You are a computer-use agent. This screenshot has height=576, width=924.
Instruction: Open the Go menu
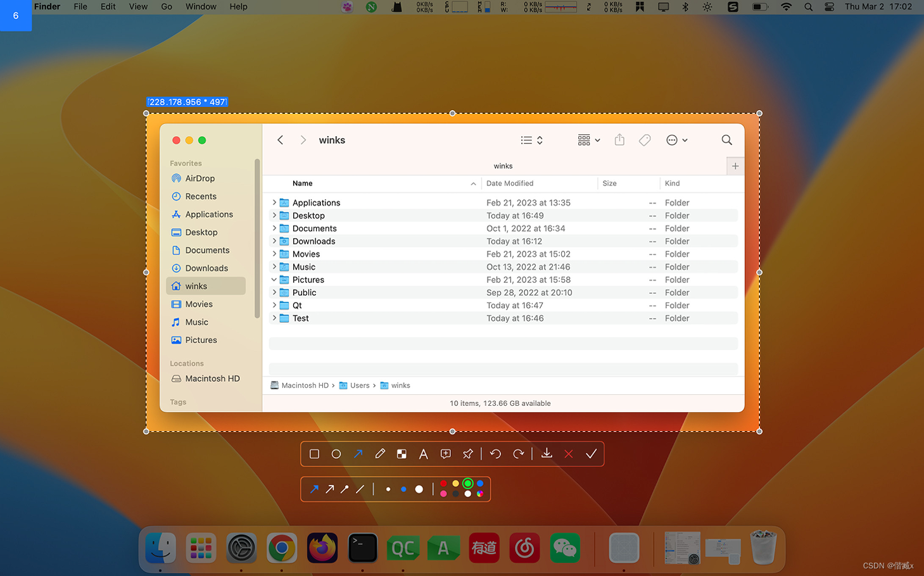coord(167,6)
